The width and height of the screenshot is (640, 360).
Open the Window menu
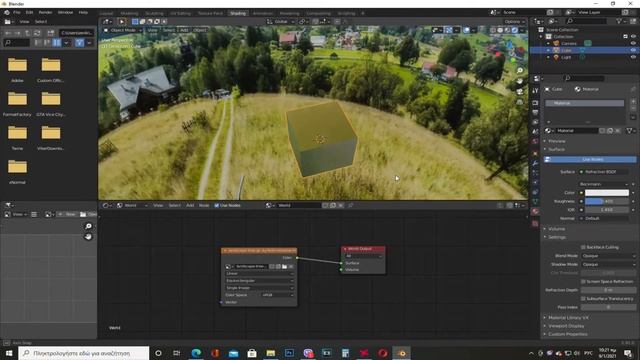[x=65, y=13]
